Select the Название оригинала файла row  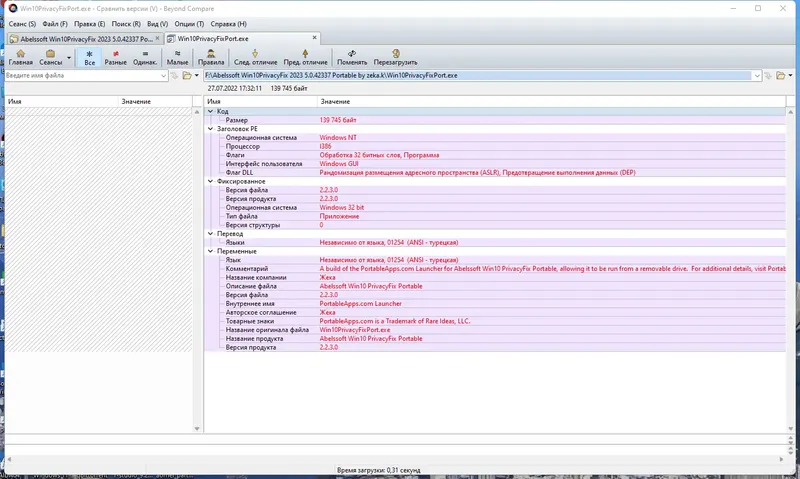pos(495,330)
